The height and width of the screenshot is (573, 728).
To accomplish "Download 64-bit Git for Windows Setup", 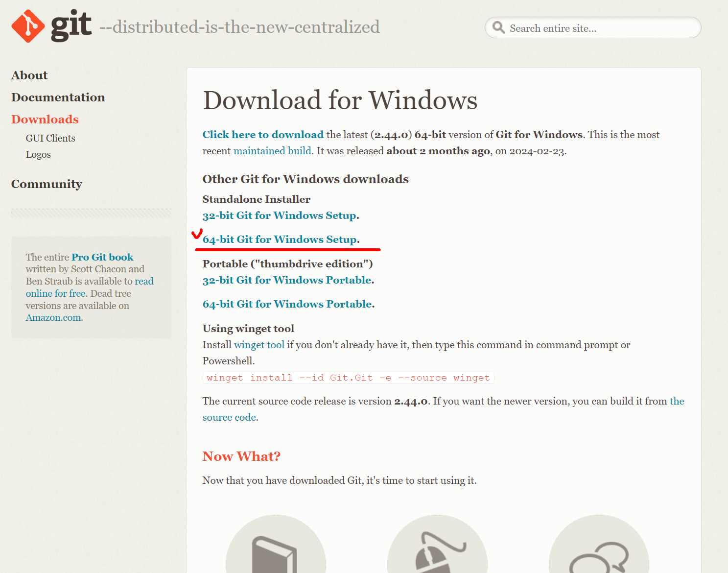I will point(280,239).
